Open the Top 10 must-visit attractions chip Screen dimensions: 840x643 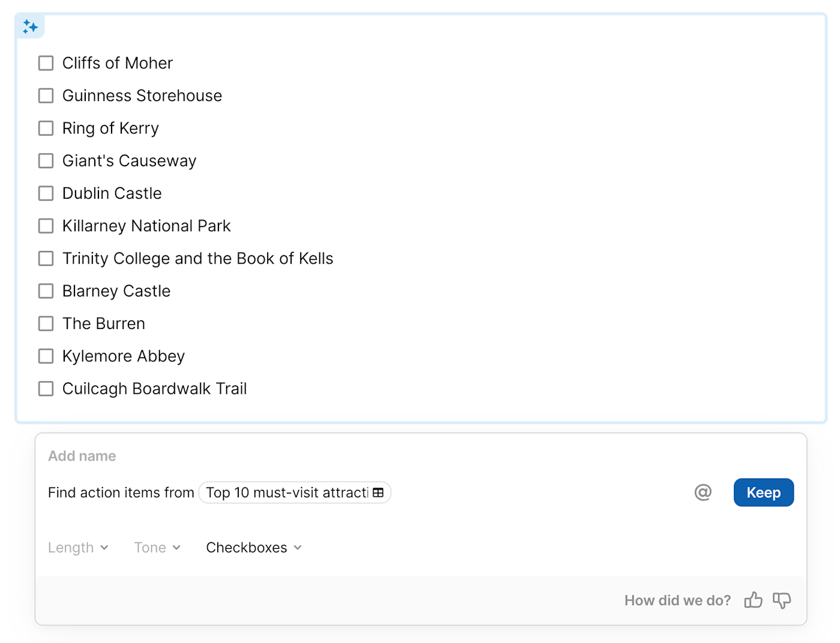[295, 492]
